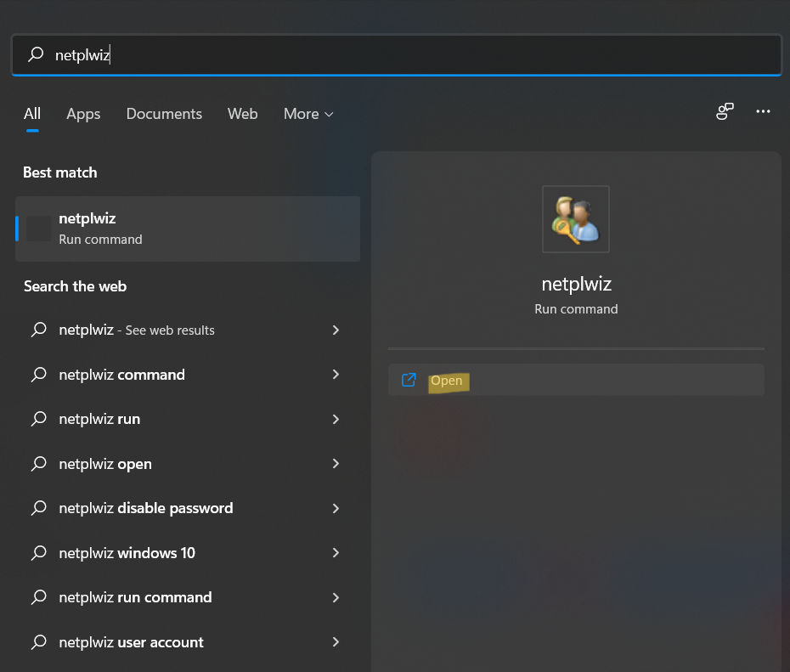Screen dimensions: 790x672
Task: Expand arrow for netplwiz run suggestion
Action: 336,419
